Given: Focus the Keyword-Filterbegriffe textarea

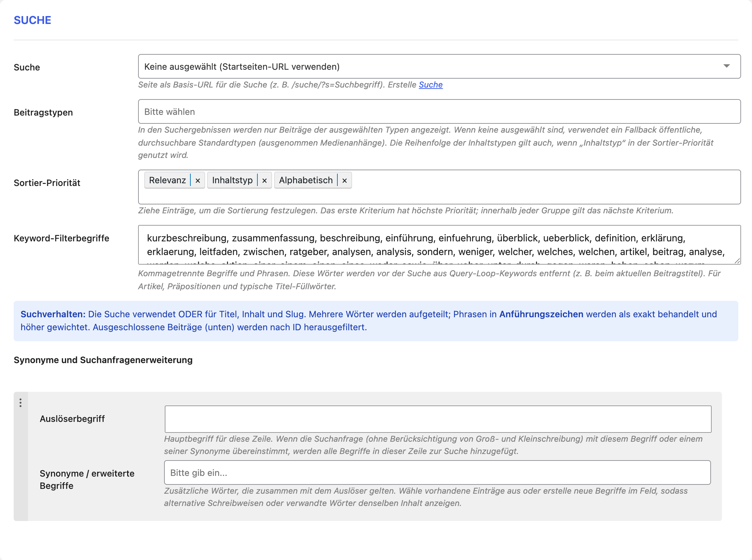Looking at the screenshot, I should (x=439, y=245).
